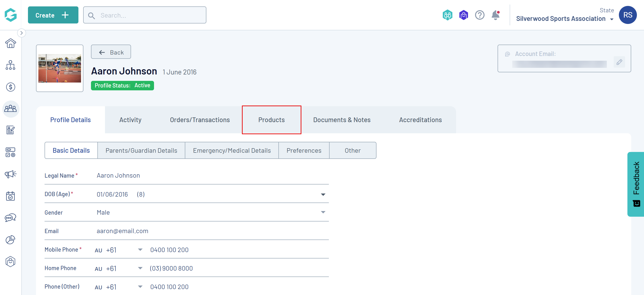The height and width of the screenshot is (295, 644).
Task: Click the chat messages sidebar icon
Action: click(x=10, y=218)
